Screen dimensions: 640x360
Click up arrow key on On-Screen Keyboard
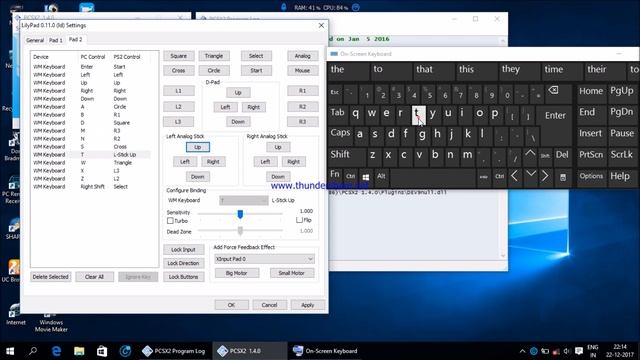point(530,154)
